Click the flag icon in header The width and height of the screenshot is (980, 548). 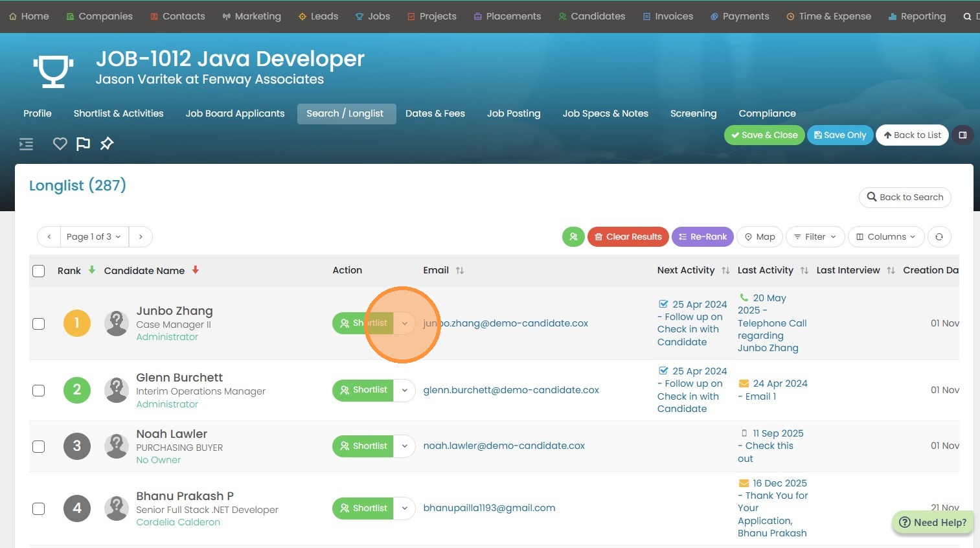[83, 144]
